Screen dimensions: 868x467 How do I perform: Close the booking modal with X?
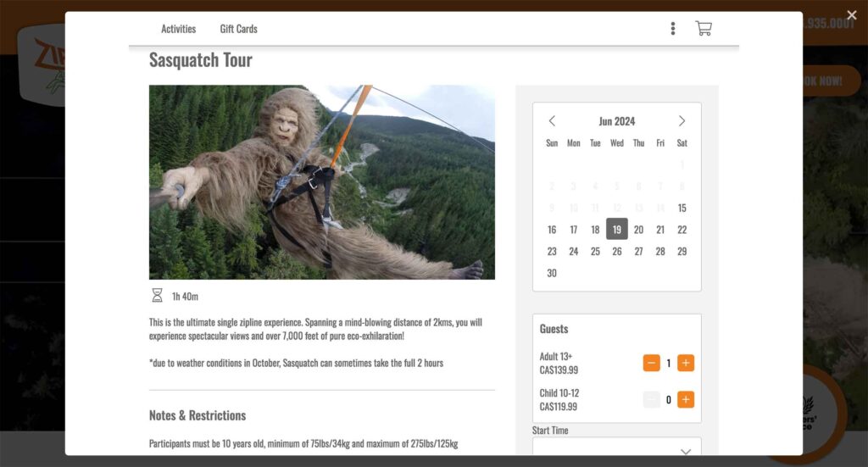tap(851, 15)
